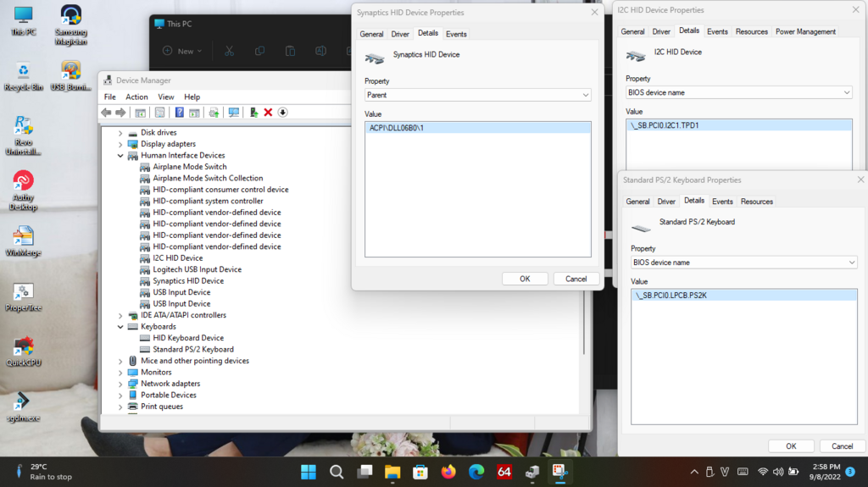Switch to Driver tab in Synaptics dialog
The width and height of the screenshot is (868, 487).
[x=400, y=34]
